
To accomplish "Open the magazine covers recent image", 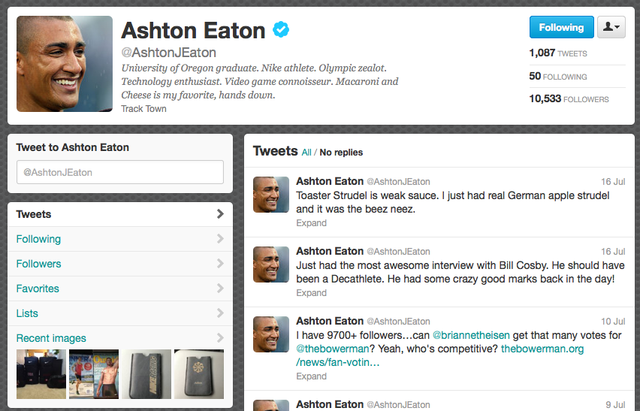I will pyautogui.click(x=94, y=374).
